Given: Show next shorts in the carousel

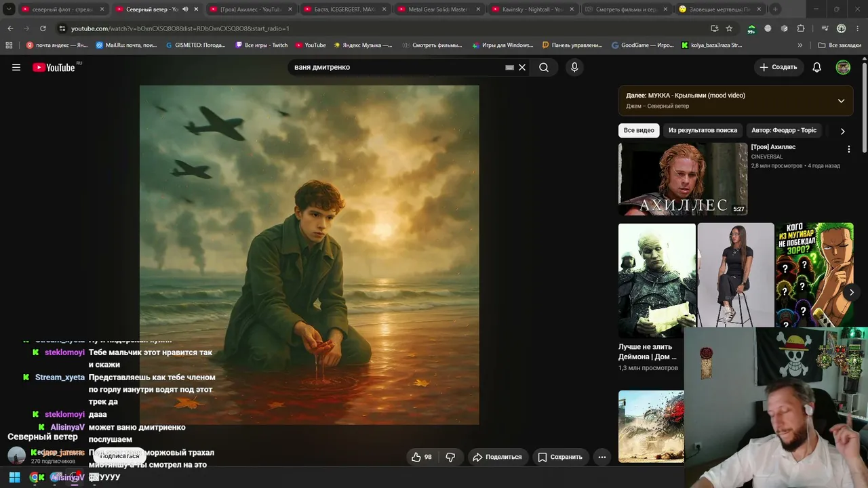Looking at the screenshot, I should click(851, 292).
